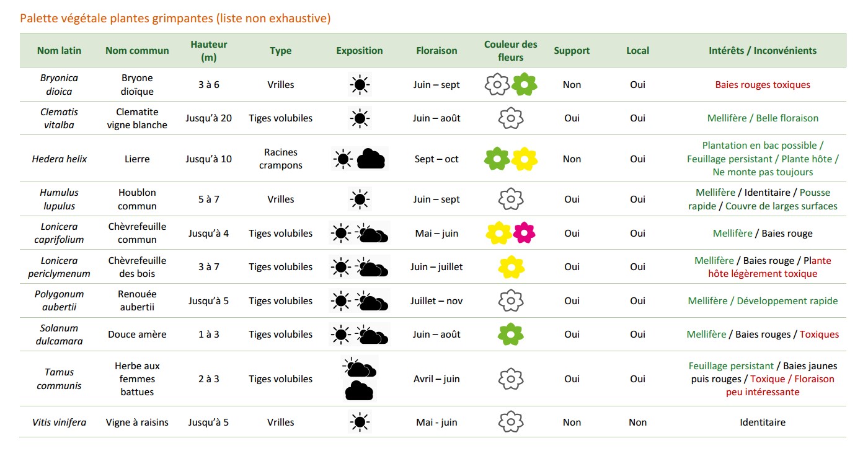Click the 'Non' support value for Hedera helix
868x451 pixels.
click(x=572, y=159)
